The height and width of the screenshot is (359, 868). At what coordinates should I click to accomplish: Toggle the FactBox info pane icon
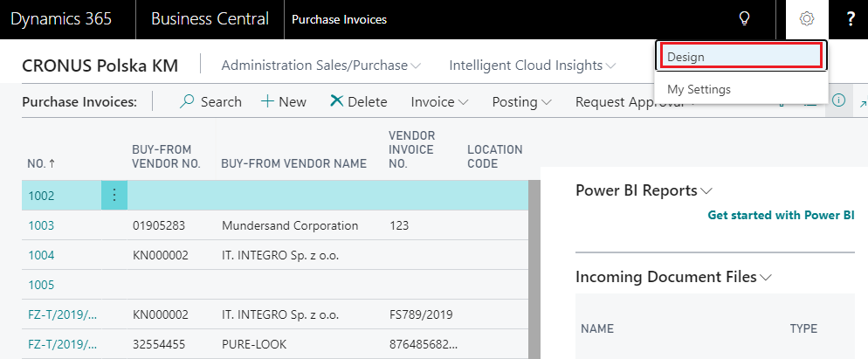pos(838,100)
